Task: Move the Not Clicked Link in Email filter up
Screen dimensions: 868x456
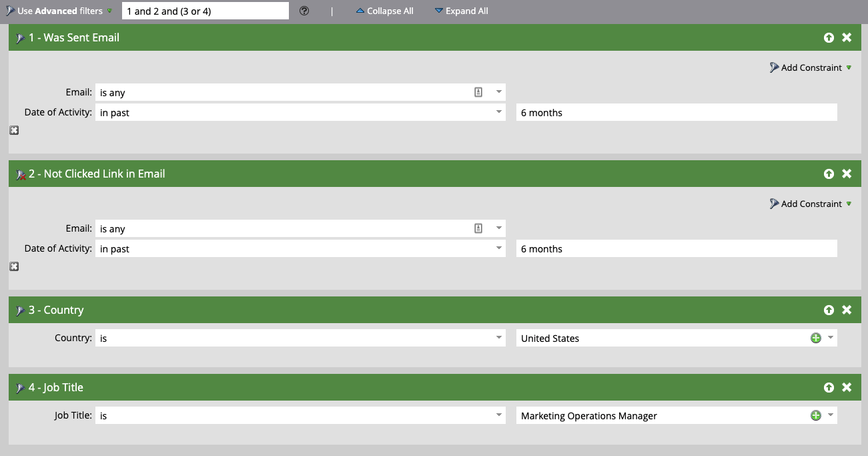Action: (829, 174)
